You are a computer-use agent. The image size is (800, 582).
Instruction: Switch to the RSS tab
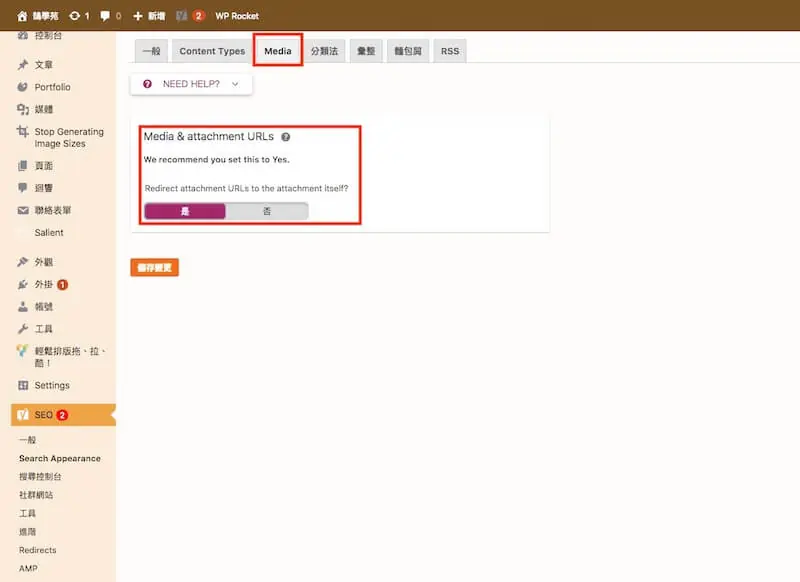click(450, 52)
